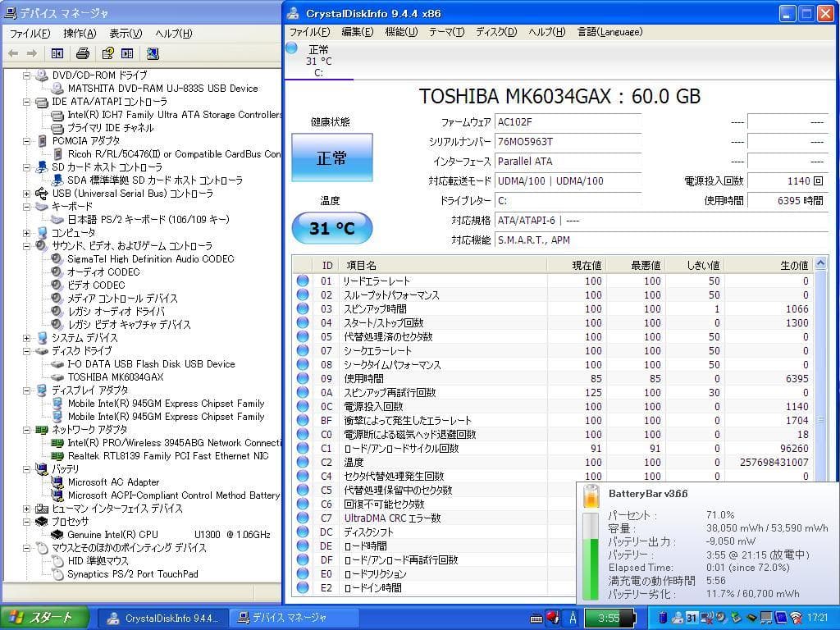Expand the システム デバイス node
840x630 pixels.
[x=26, y=338]
